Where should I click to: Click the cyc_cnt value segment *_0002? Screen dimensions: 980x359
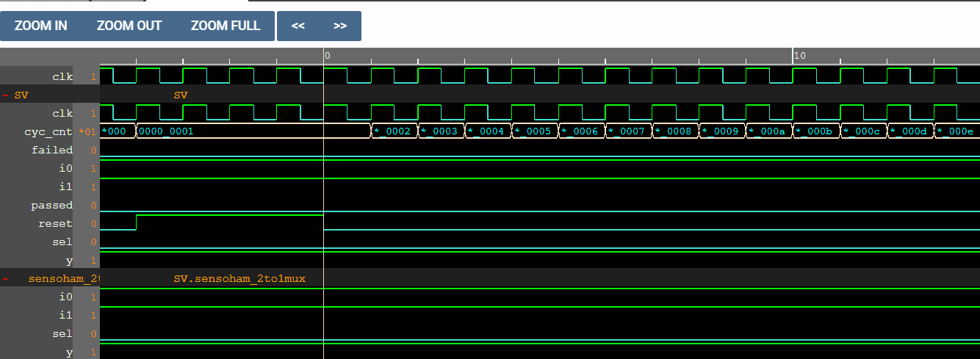(x=394, y=131)
